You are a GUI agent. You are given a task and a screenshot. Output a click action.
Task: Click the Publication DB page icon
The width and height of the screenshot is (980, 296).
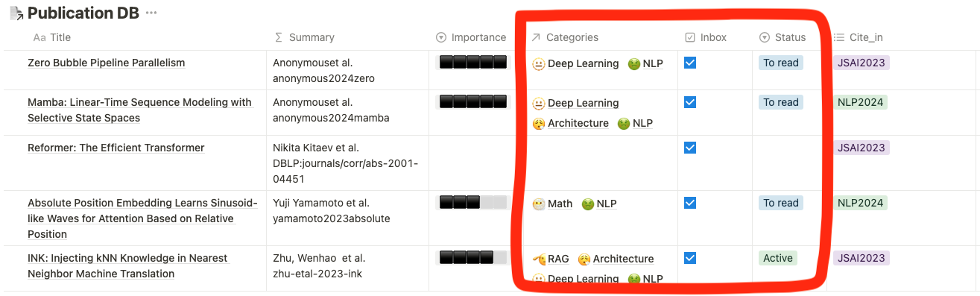[x=16, y=13]
